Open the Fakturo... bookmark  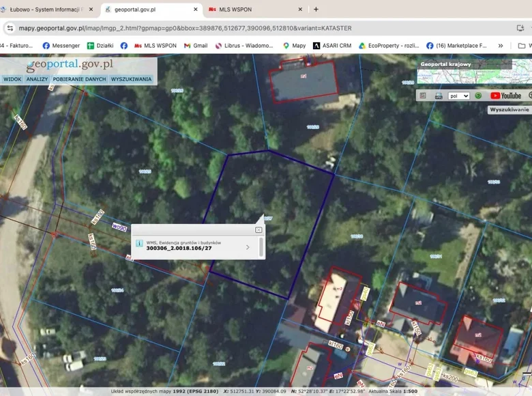coord(16,46)
